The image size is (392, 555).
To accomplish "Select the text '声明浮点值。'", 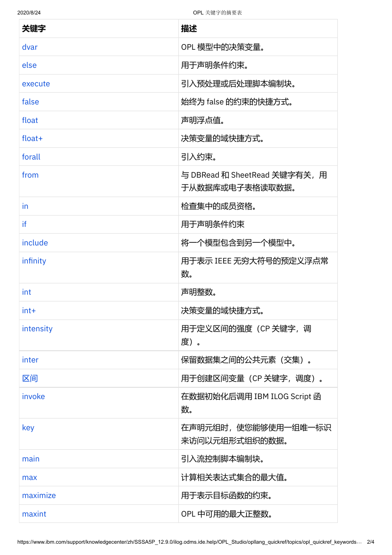I will pos(205,120).
